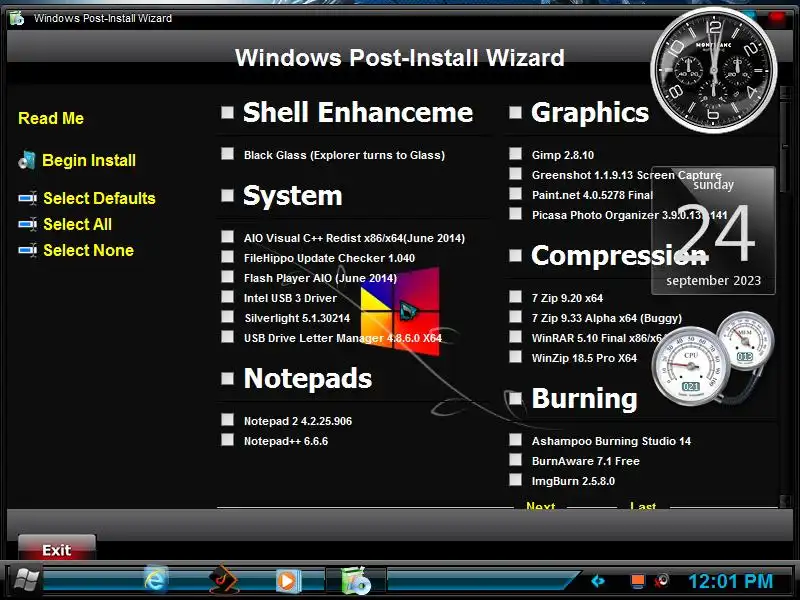Image resolution: width=800 pixels, height=600 pixels.
Task: Choose Select None link
Action: coord(89,250)
